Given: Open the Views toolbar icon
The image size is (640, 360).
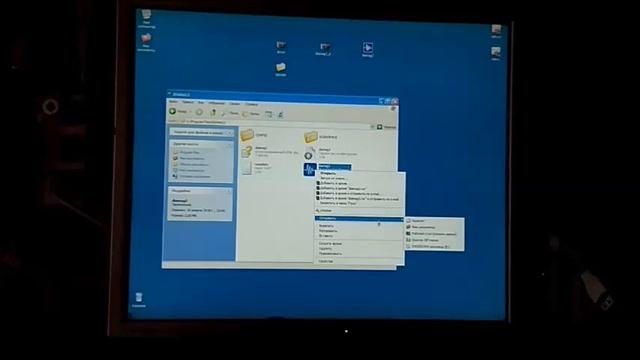Looking at the screenshot, I should [x=269, y=115].
